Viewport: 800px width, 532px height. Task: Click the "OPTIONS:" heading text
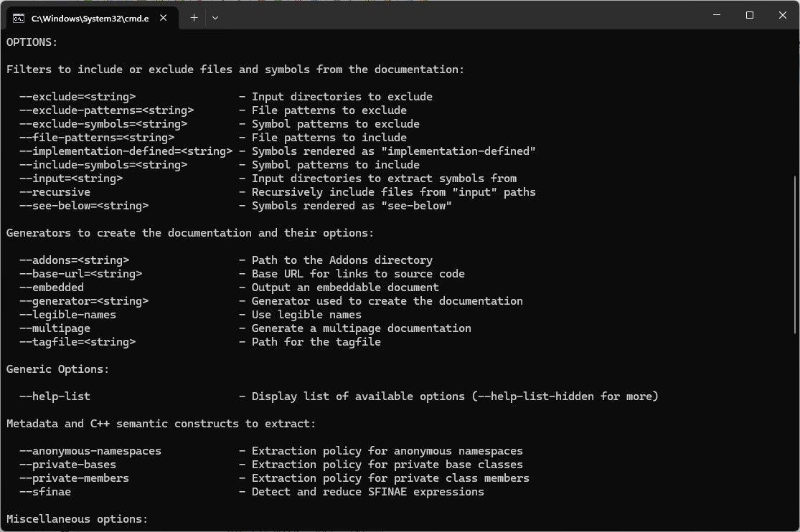tap(32, 42)
